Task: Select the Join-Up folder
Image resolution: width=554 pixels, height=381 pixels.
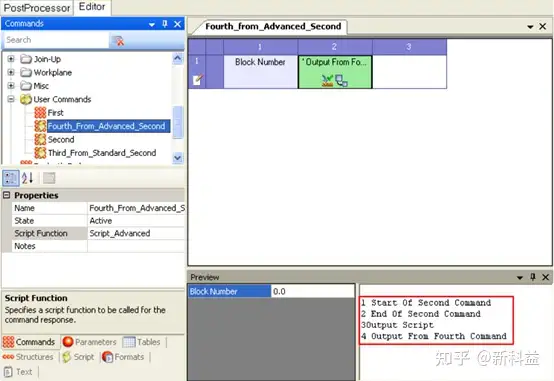Action: [47, 59]
